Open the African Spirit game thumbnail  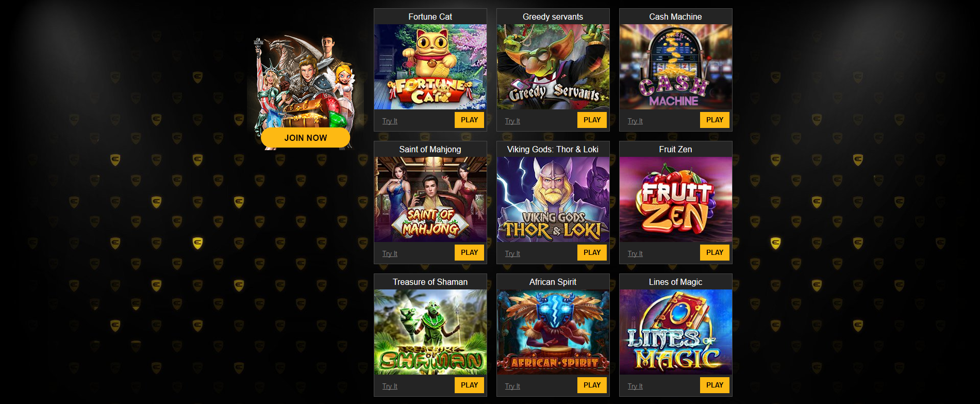coord(553,332)
